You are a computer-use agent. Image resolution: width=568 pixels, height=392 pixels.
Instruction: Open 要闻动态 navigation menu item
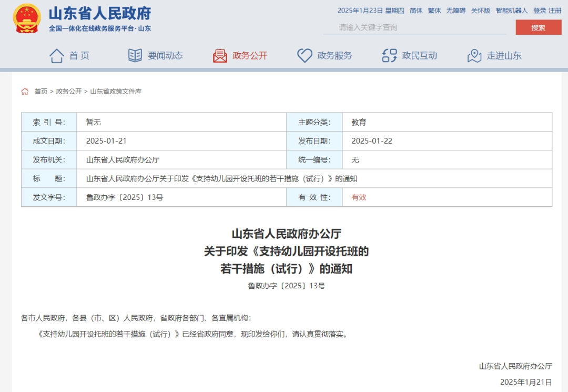[x=165, y=56]
